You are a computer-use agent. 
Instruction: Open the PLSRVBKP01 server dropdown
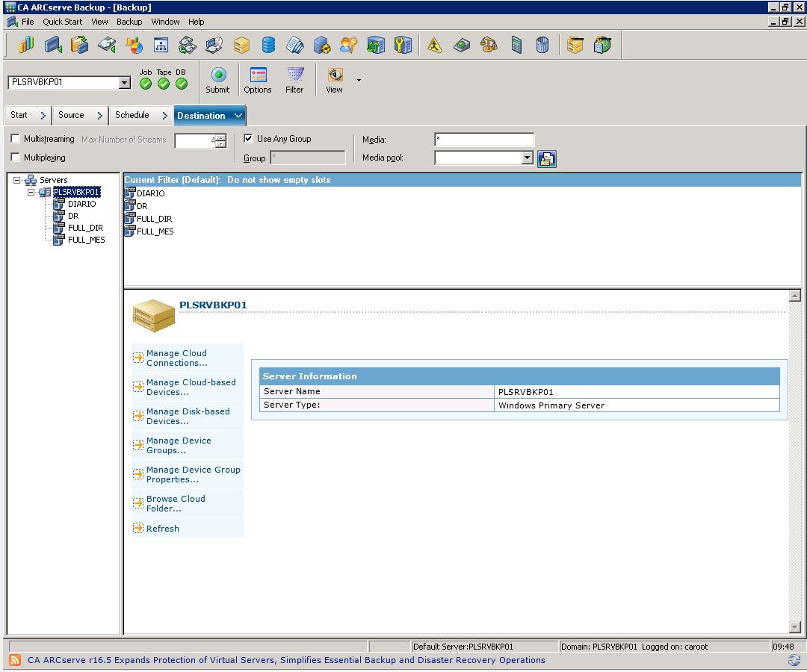click(x=125, y=83)
